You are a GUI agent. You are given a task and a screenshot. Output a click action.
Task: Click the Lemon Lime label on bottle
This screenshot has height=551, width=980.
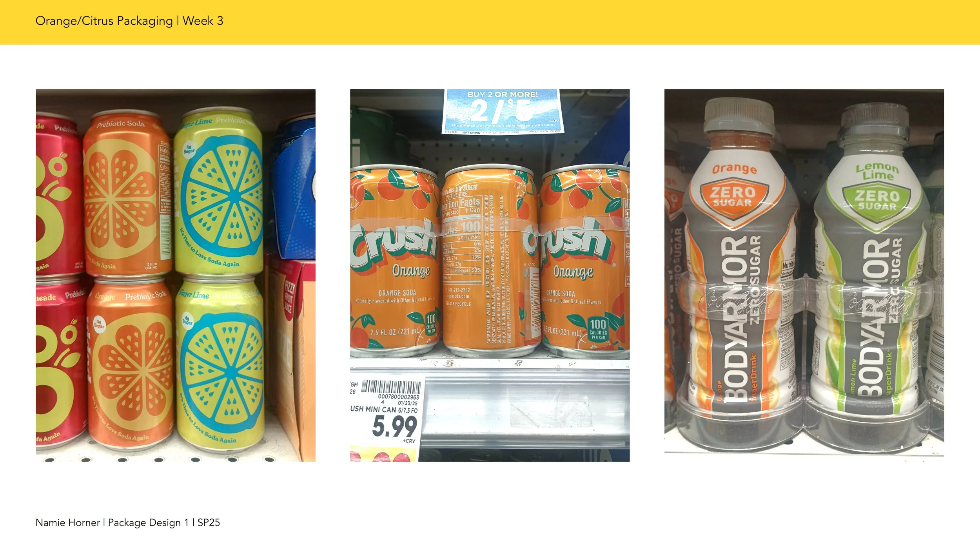tap(877, 171)
